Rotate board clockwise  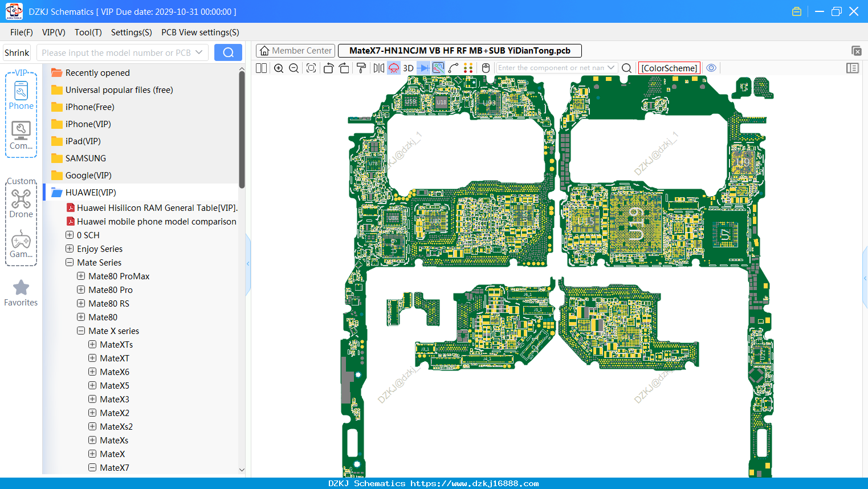point(344,68)
